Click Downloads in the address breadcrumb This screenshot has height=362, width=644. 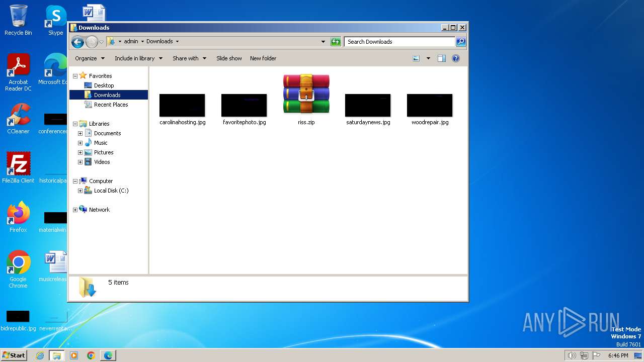point(159,42)
